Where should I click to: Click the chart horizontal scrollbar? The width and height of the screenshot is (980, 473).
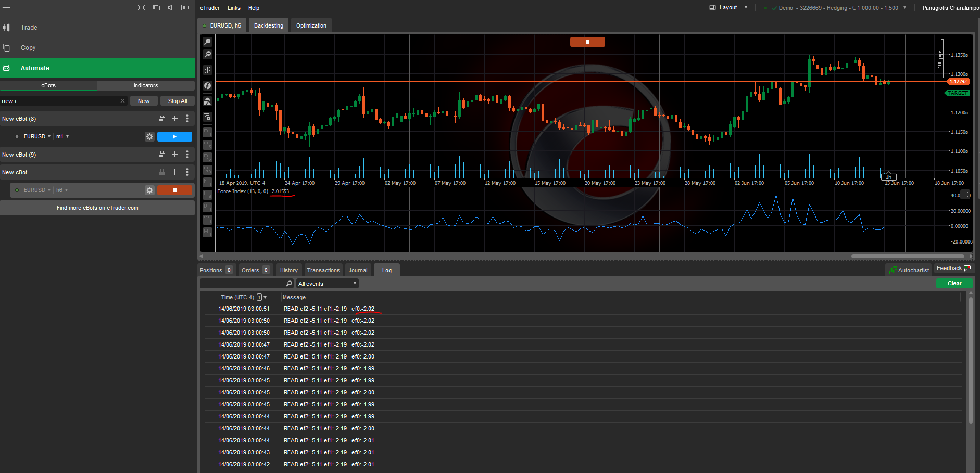(x=907, y=256)
